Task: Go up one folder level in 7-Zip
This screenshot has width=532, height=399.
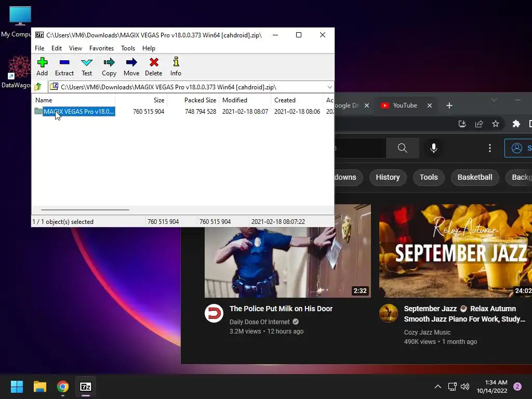Action: coord(38,87)
